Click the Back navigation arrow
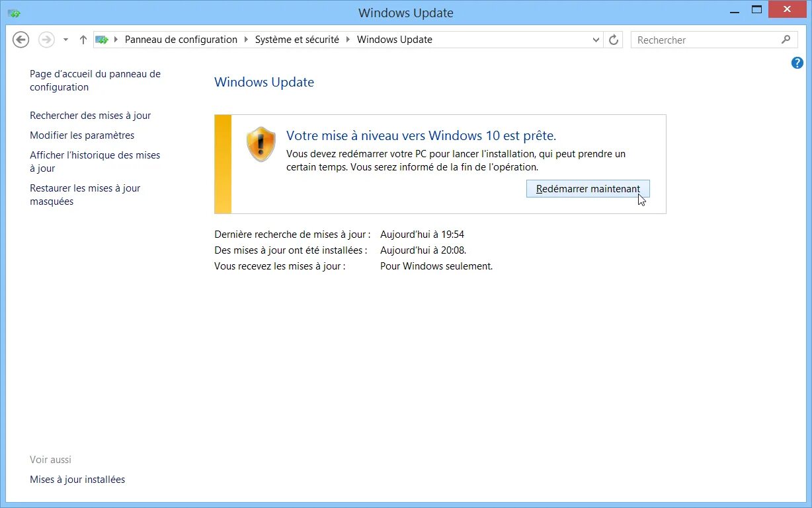This screenshot has width=812, height=508. [x=21, y=40]
